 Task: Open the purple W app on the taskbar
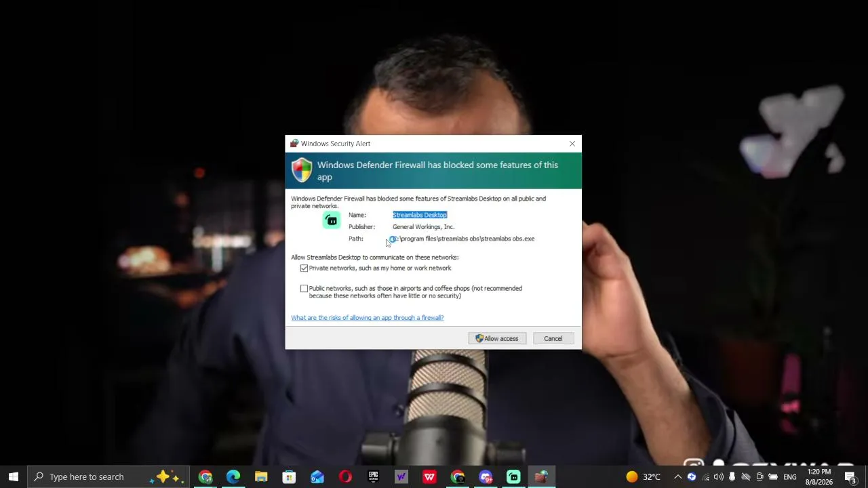[401, 476]
